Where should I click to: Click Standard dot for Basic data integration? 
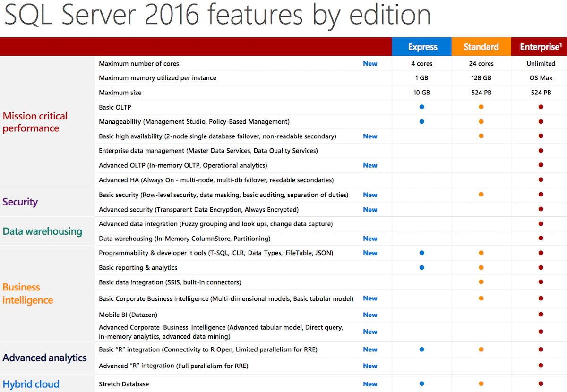click(x=481, y=282)
